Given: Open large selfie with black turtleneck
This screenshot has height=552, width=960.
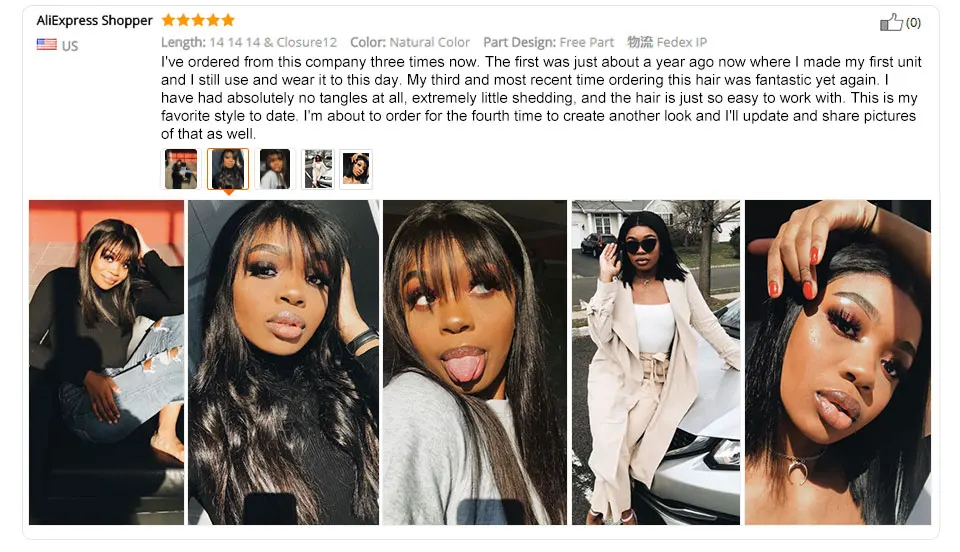Looking at the screenshot, I should pos(283,362).
